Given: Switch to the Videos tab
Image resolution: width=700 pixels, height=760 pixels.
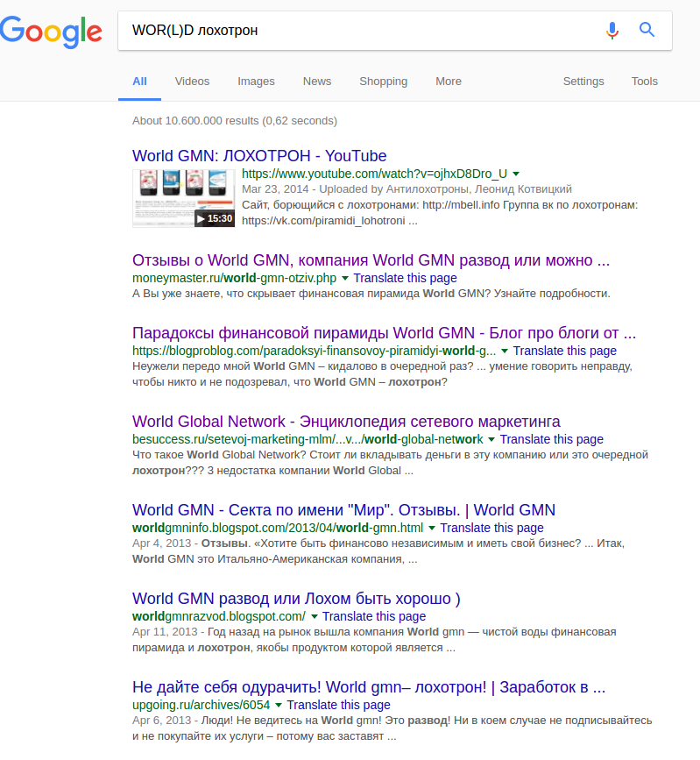Looking at the screenshot, I should tap(193, 82).
